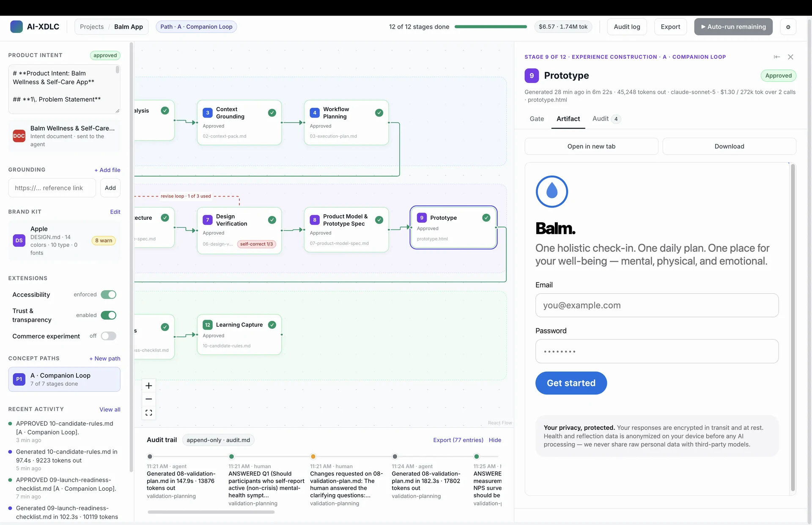812x525 pixels.
Task: Open the settings gear in top bar
Action: point(788,27)
